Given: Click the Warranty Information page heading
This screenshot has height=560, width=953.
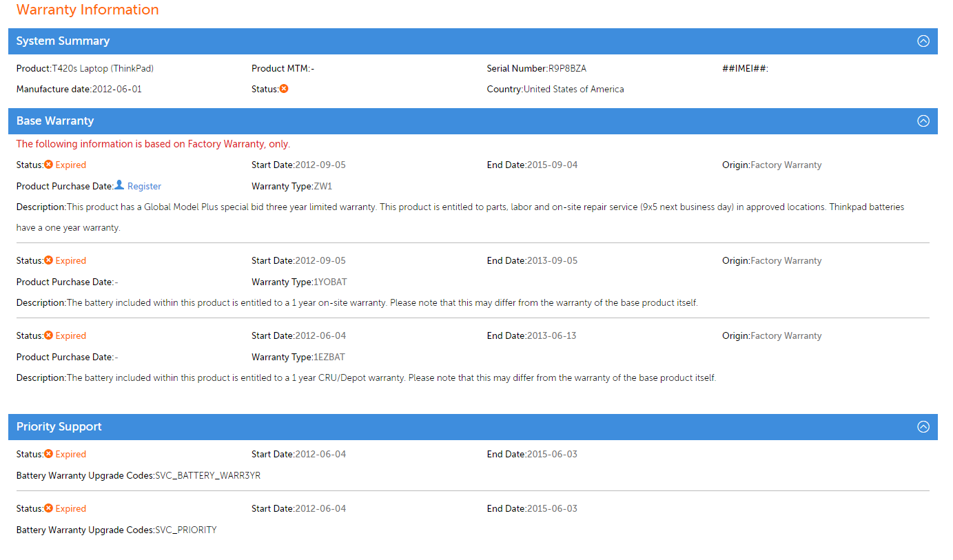Looking at the screenshot, I should pos(88,10).
